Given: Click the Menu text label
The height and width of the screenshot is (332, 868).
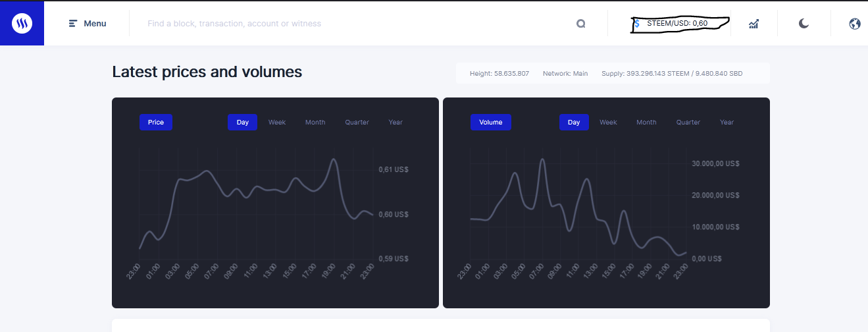Looking at the screenshot, I should pos(95,24).
